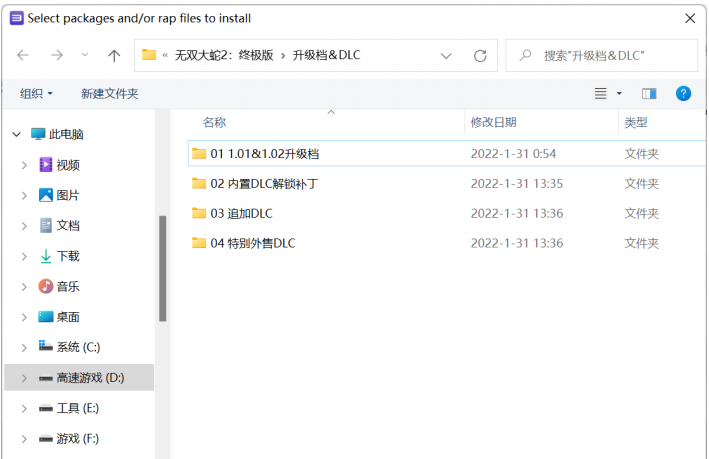
Task: Click the navigation pane vertical scrollbar
Action: (162, 270)
